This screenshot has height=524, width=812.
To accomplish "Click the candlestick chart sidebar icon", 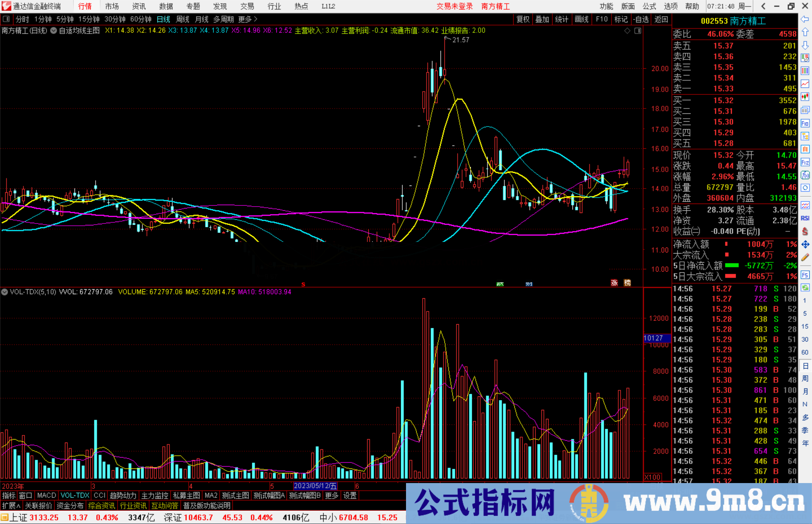I will point(805,97).
